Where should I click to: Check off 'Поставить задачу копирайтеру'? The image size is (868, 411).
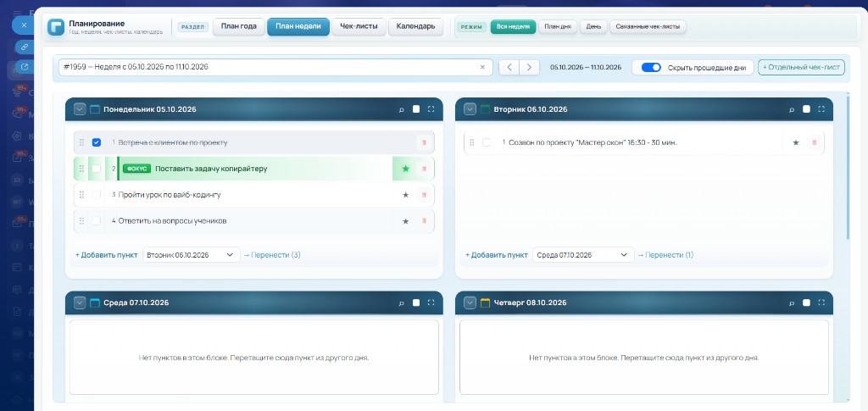click(97, 169)
